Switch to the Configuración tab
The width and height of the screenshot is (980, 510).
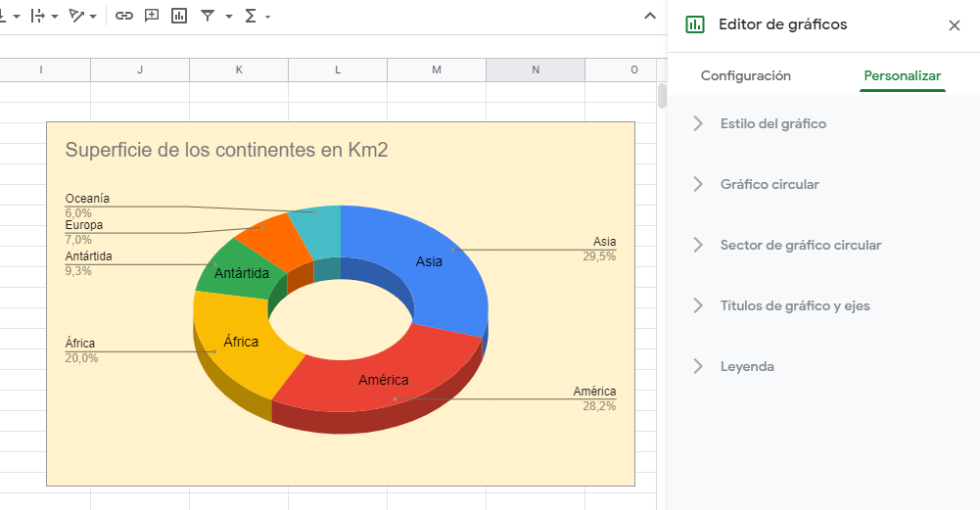pos(746,75)
